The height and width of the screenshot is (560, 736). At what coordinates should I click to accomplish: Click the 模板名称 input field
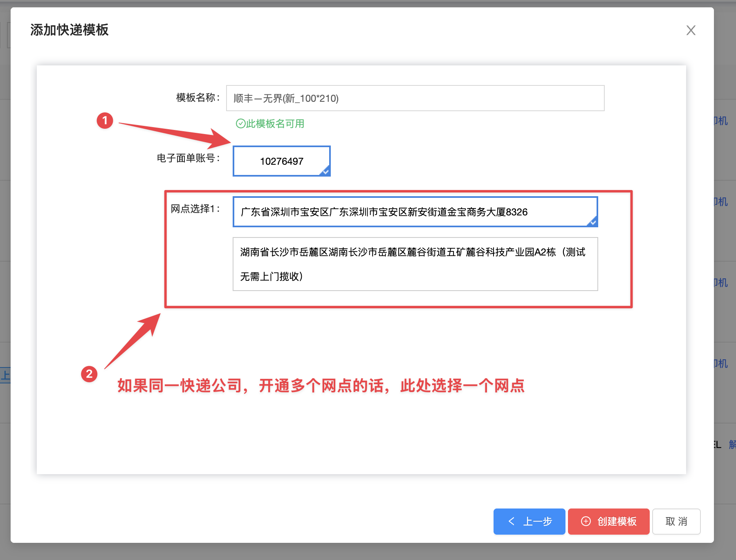pos(415,98)
